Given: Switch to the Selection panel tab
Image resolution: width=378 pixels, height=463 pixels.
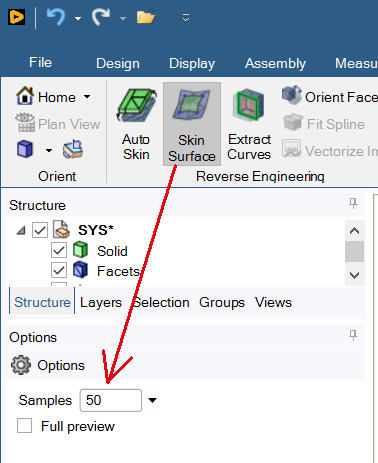Looking at the screenshot, I should (161, 302).
